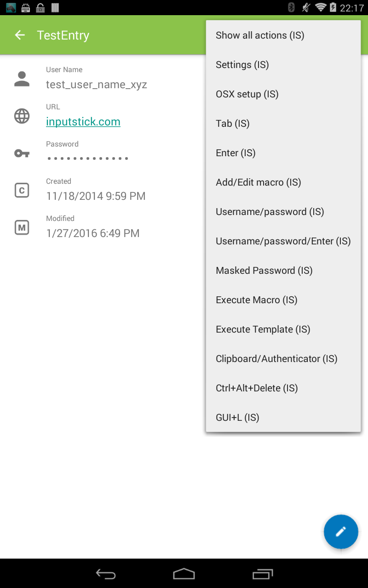Image resolution: width=368 pixels, height=588 pixels.
Task: Select 'Enter (IS)' action
Action: pyautogui.click(x=236, y=153)
